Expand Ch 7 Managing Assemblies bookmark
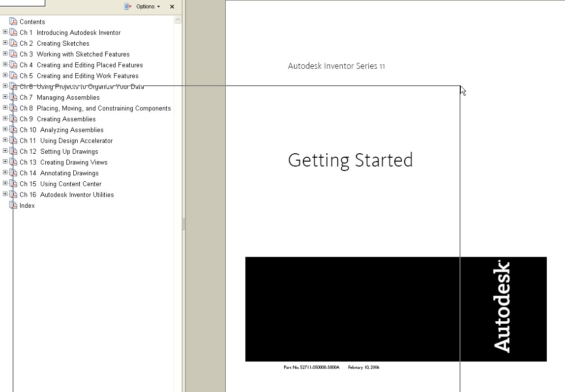 (x=5, y=97)
